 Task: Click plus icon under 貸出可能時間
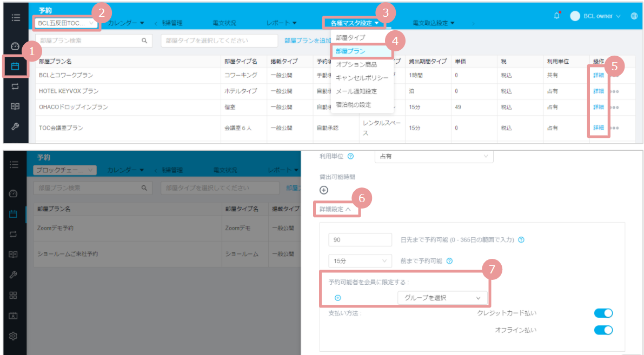pyautogui.click(x=324, y=190)
